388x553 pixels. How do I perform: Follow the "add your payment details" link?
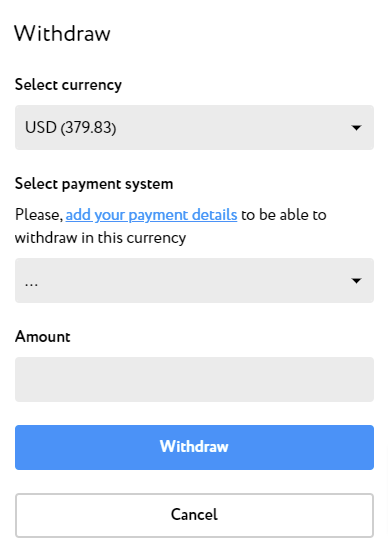tap(151, 215)
